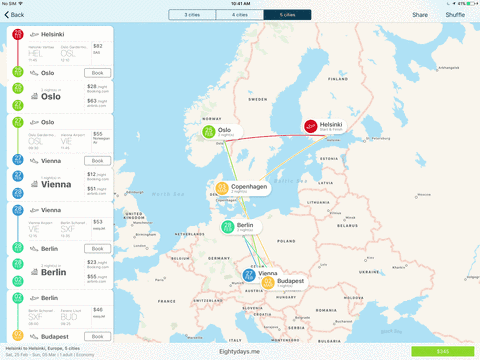Book the Oslo to Vienna flight

tap(97, 161)
